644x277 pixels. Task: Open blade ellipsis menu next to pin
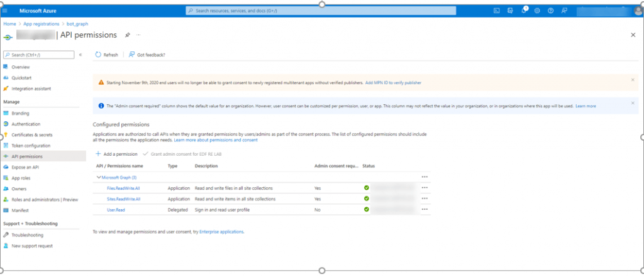[x=138, y=35]
